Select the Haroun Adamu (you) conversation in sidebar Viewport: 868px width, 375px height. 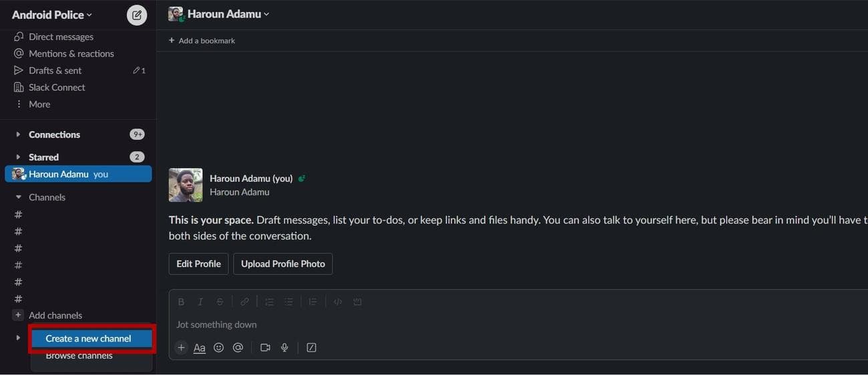pyautogui.click(x=78, y=174)
